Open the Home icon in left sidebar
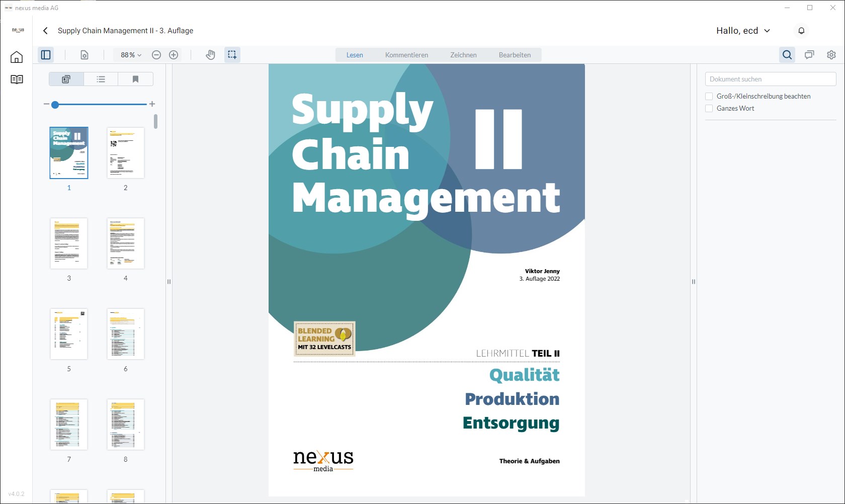The height and width of the screenshot is (504, 845). pyautogui.click(x=17, y=57)
